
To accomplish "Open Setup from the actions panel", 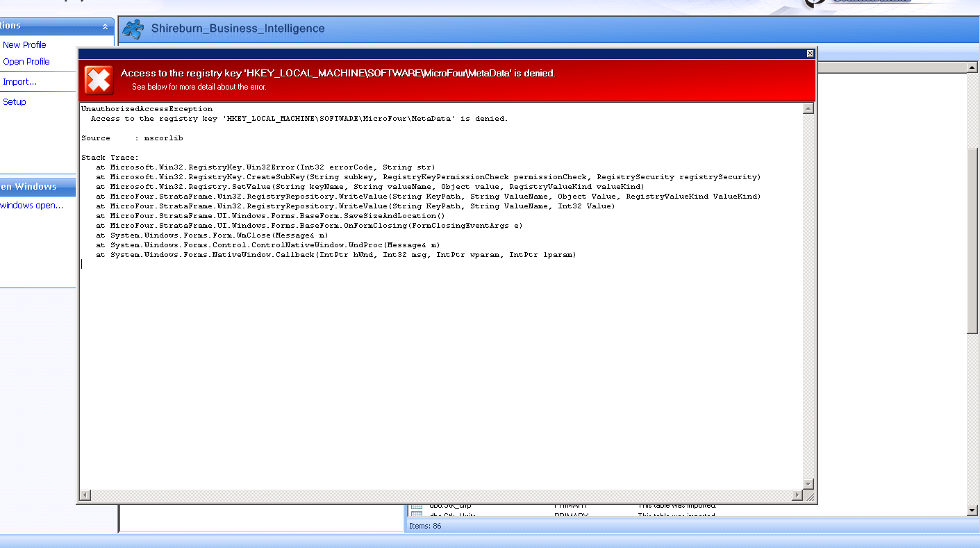I will tap(15, 101).
